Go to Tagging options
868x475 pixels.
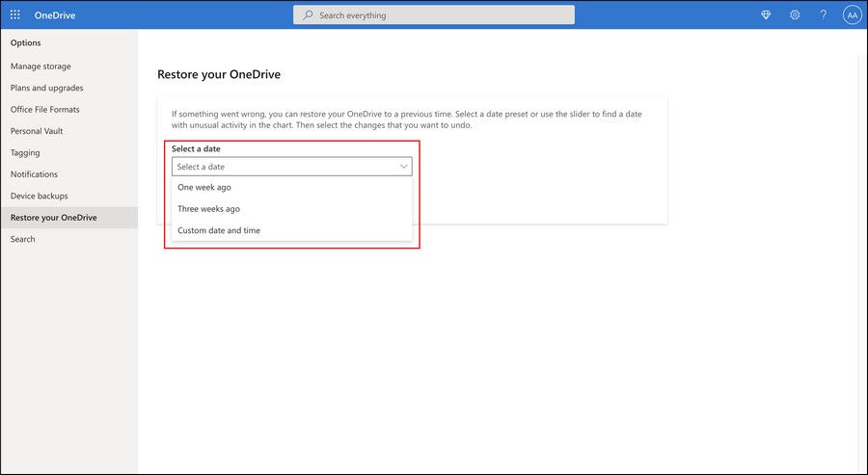point(69,152)
